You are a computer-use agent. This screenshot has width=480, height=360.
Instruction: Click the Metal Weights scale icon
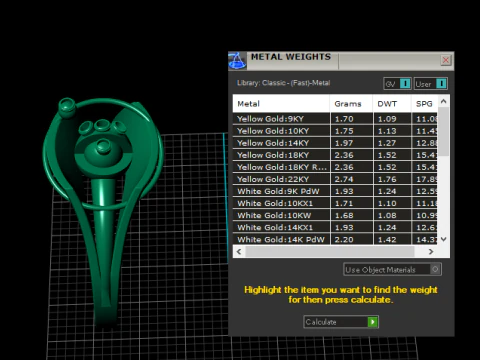[237, 61]
